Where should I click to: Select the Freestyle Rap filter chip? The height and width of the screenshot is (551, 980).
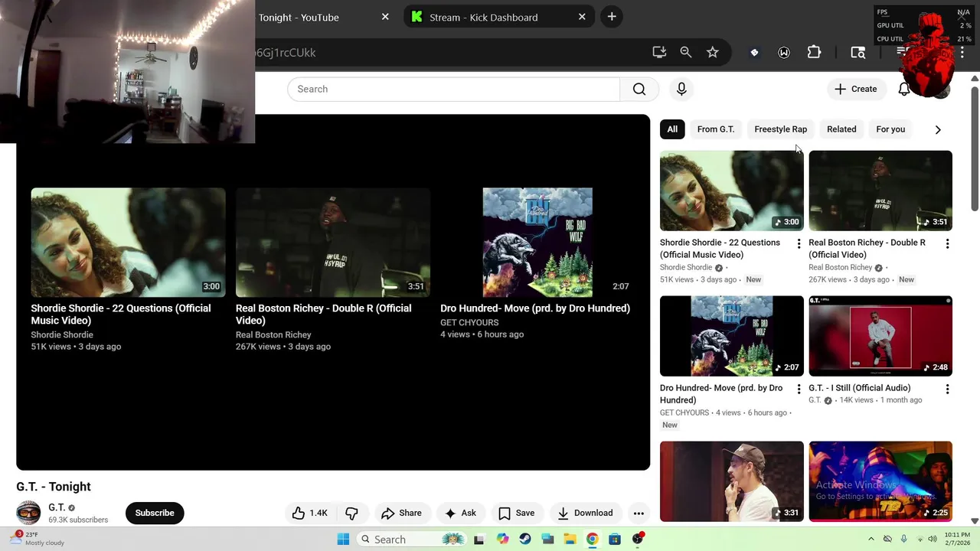pyautogui.click(x=780, y=129)
